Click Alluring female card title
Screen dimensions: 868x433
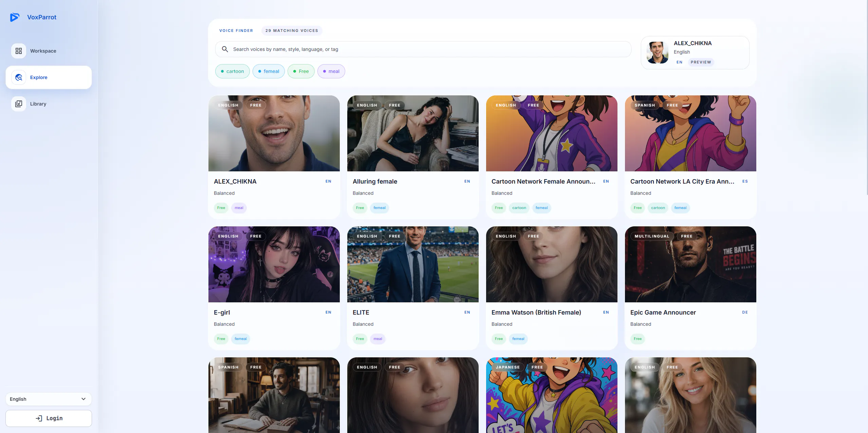(375, 182)
